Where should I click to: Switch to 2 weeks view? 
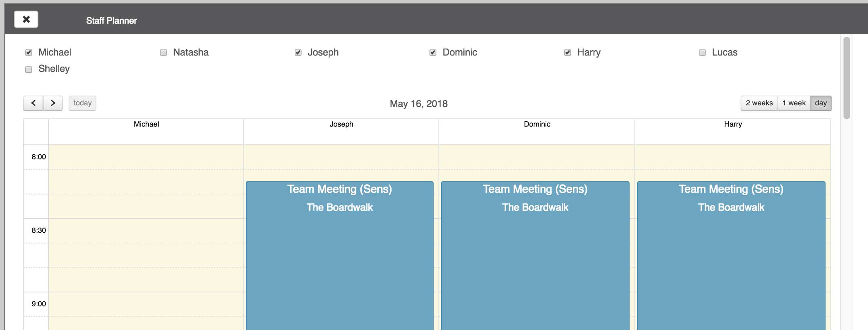pyautogui.click(x=759, y=103)
